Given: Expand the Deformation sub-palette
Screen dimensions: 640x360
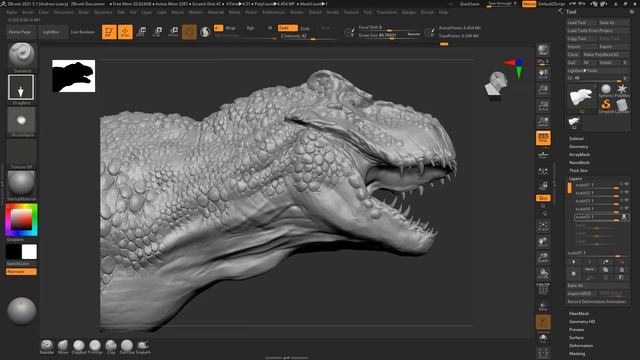Looking at the screenshot, I should [x=581, y=346].
